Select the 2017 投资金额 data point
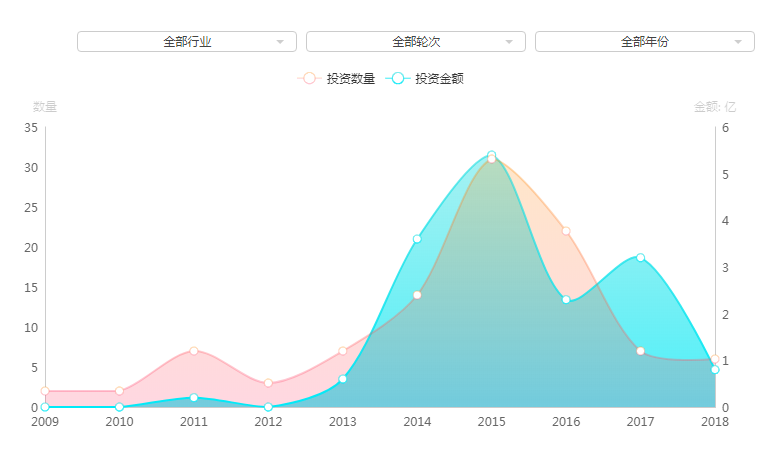777x458 pixels. coord(640,257)
